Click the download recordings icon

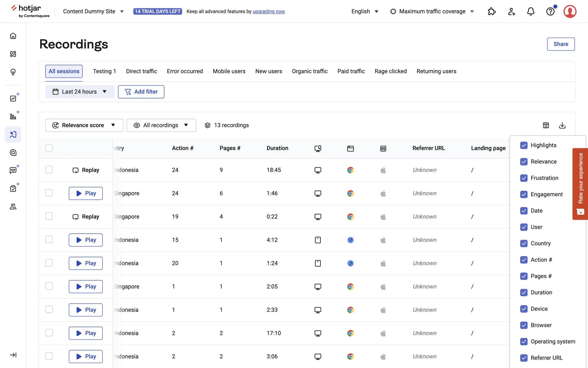pyautogui.click(x=562, y=125)
